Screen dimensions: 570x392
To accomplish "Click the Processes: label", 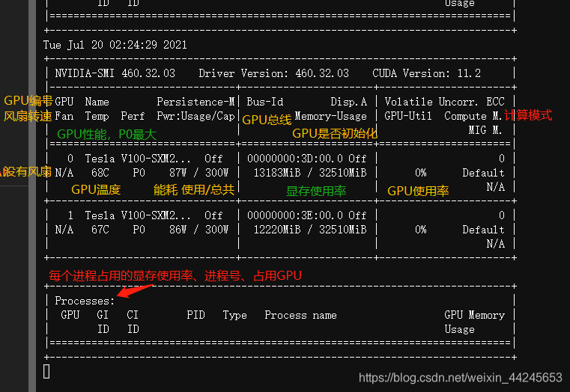I will coord(85,301).
